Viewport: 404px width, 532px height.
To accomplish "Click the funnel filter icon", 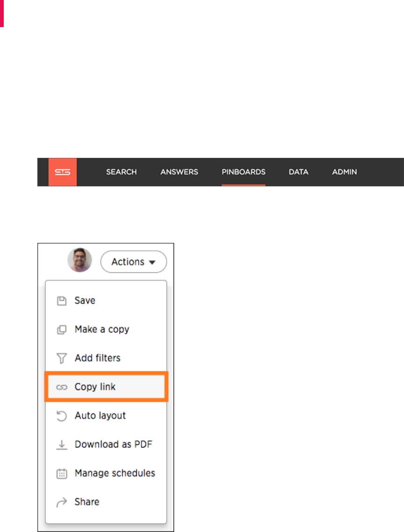I will coord(62,358).
